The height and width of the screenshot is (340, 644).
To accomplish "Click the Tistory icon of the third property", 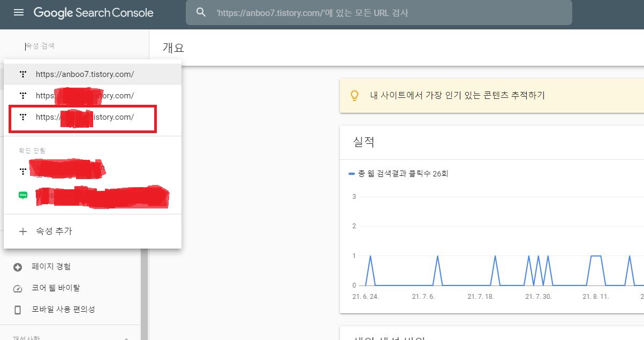I will click(x=22, y=117).
